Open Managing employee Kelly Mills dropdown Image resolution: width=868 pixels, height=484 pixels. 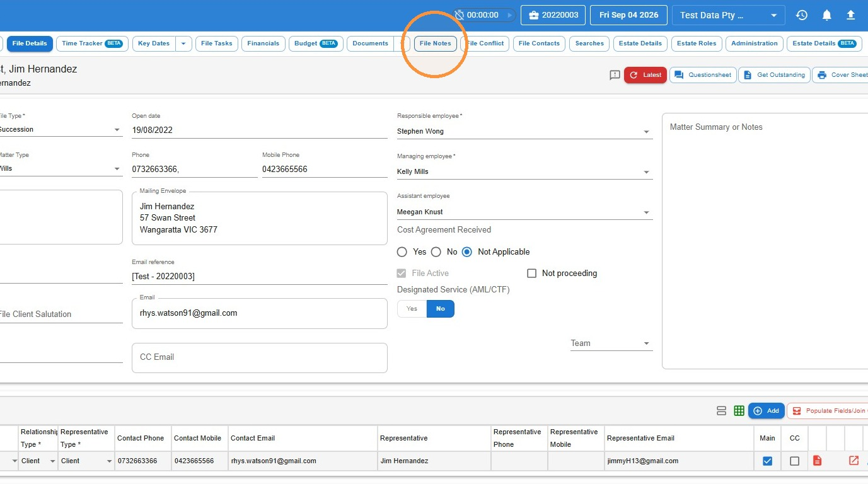click(x=524, y=171)
